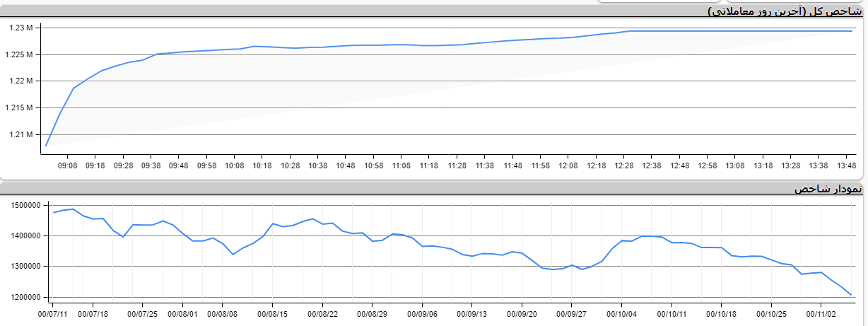Viewport: 868px width, 326px height.
Task: Click the شاخص کل chart title header
Action: pyautogui.click(x=786, y=11)
